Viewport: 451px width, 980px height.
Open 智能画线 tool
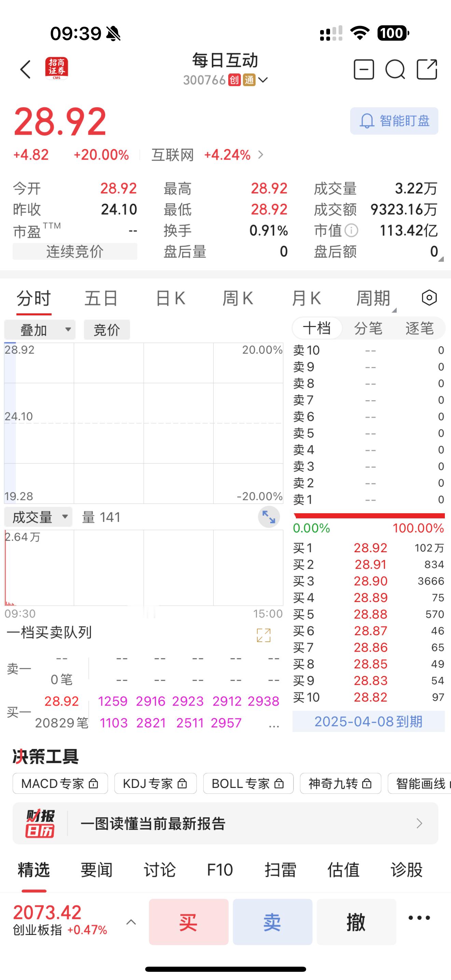[420, 784]
